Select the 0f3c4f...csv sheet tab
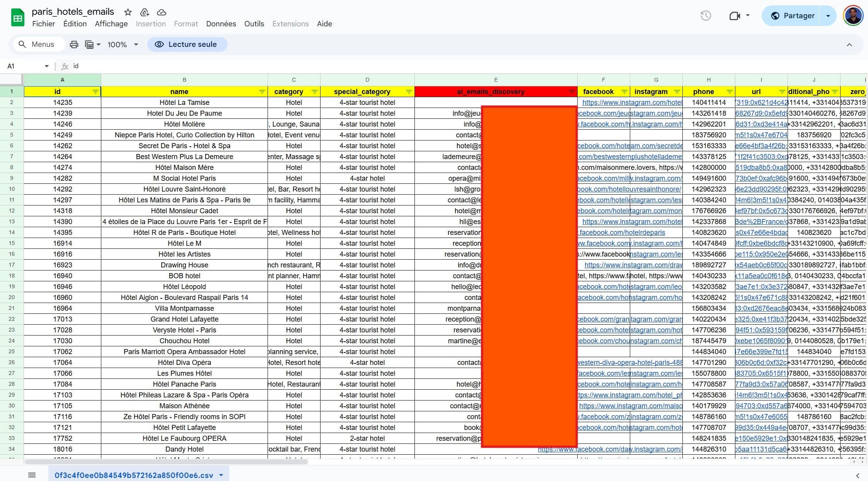This screenshot has height=481, width=868. click(x=133, y=475)
